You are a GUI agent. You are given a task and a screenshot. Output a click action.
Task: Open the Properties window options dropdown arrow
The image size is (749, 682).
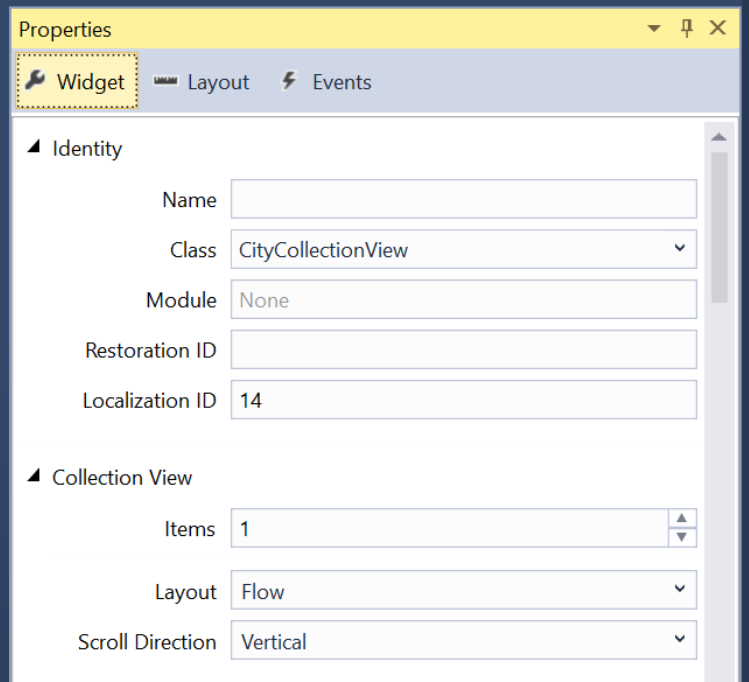[654, 29]
